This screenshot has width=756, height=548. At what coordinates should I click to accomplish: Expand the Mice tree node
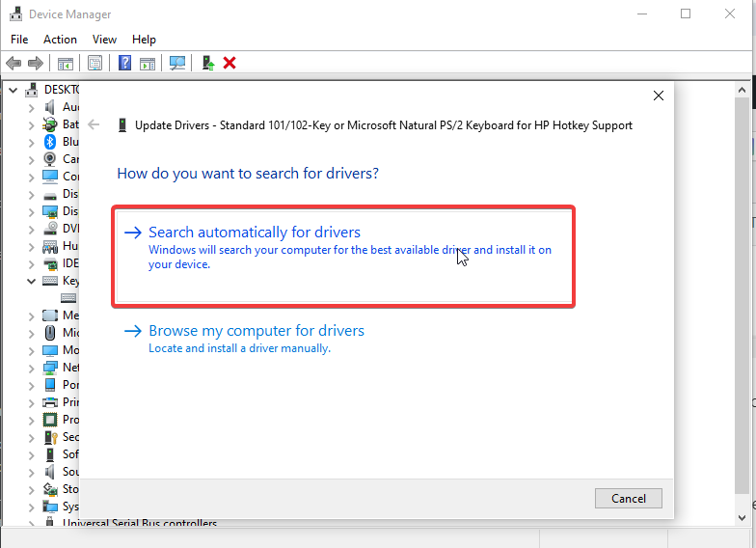(31, 334)
